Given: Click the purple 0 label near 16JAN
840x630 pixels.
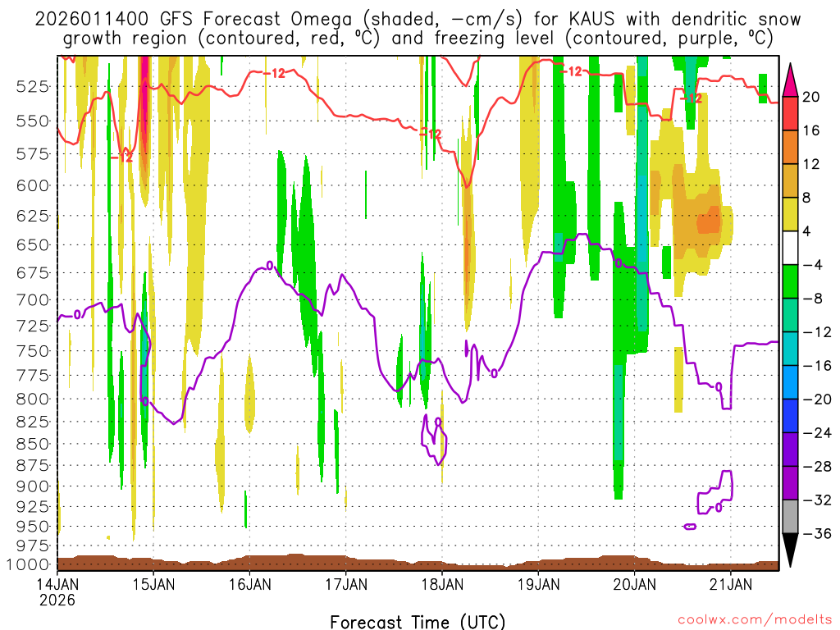Looking at the screenshot, I should (x=269, y=265).
